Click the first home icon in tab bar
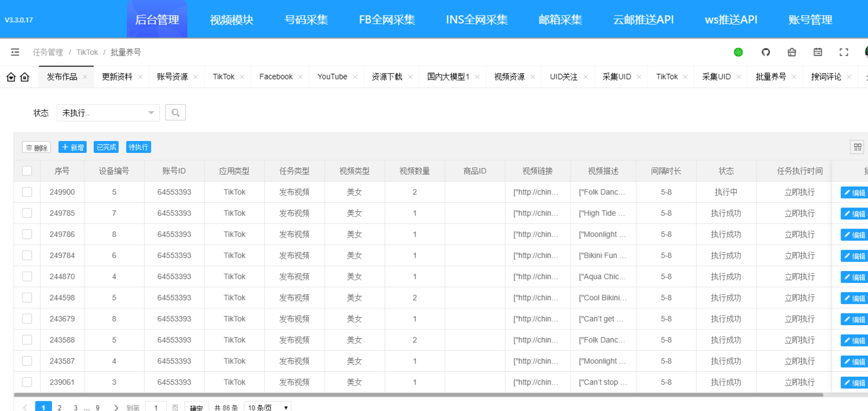 click(11, 77)
